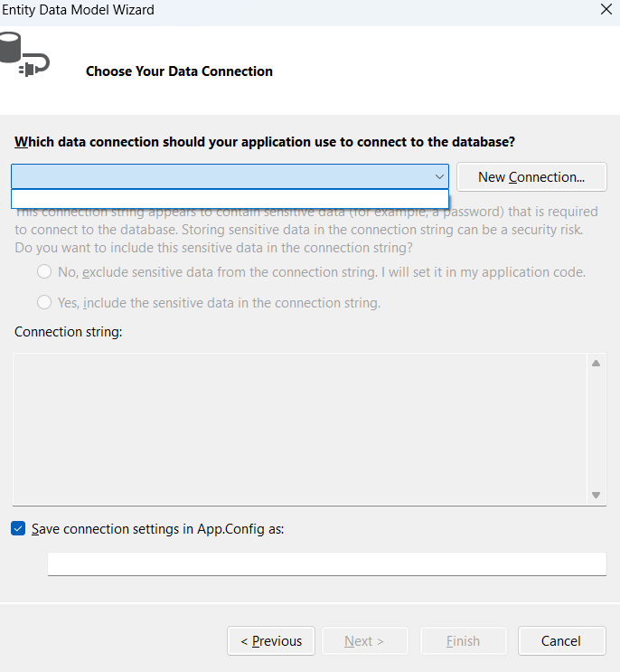Click the Finish button
Screen dimensions: 620x672
pos(463,641)
